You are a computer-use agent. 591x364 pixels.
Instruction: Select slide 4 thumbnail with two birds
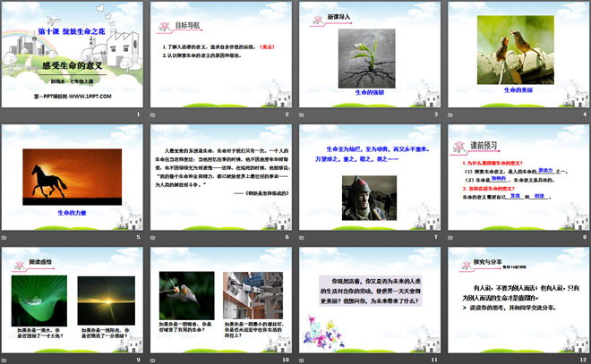coord(518,55)
